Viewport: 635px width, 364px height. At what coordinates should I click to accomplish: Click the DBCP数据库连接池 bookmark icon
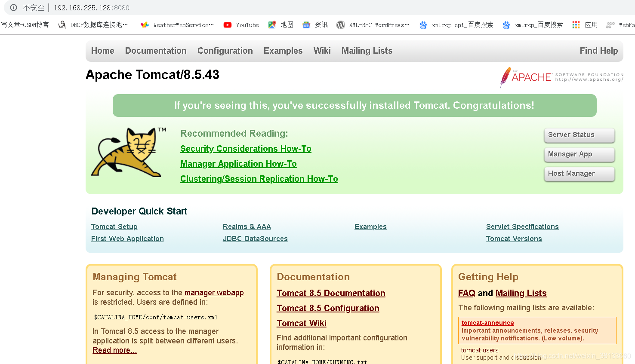coord(62,25)
